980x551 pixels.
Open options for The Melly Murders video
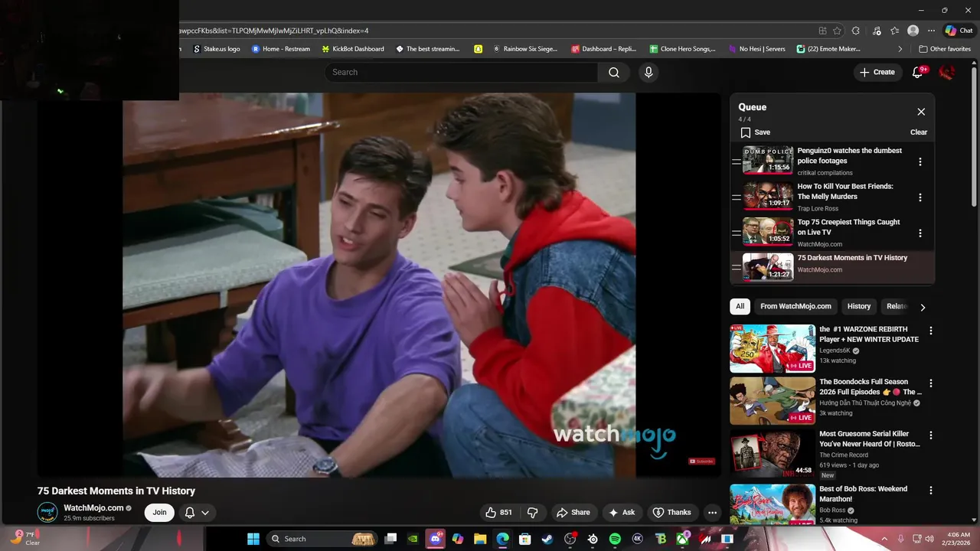920,197
